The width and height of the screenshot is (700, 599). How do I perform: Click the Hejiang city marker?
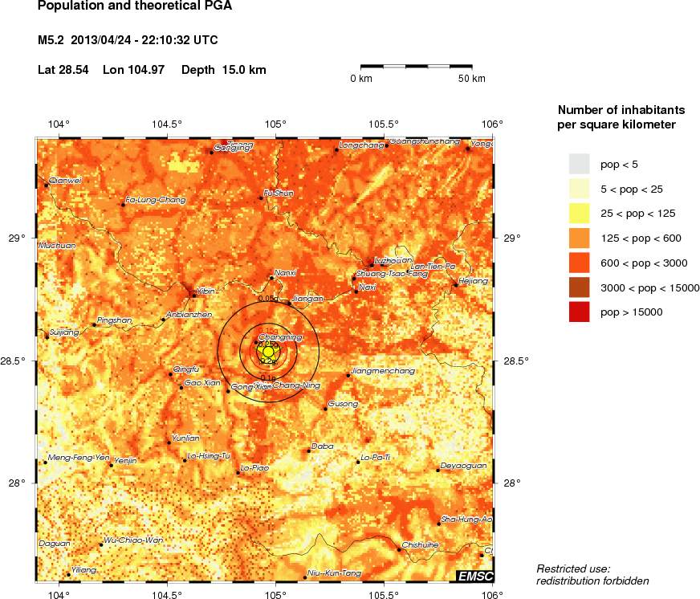tap(456, 285)
